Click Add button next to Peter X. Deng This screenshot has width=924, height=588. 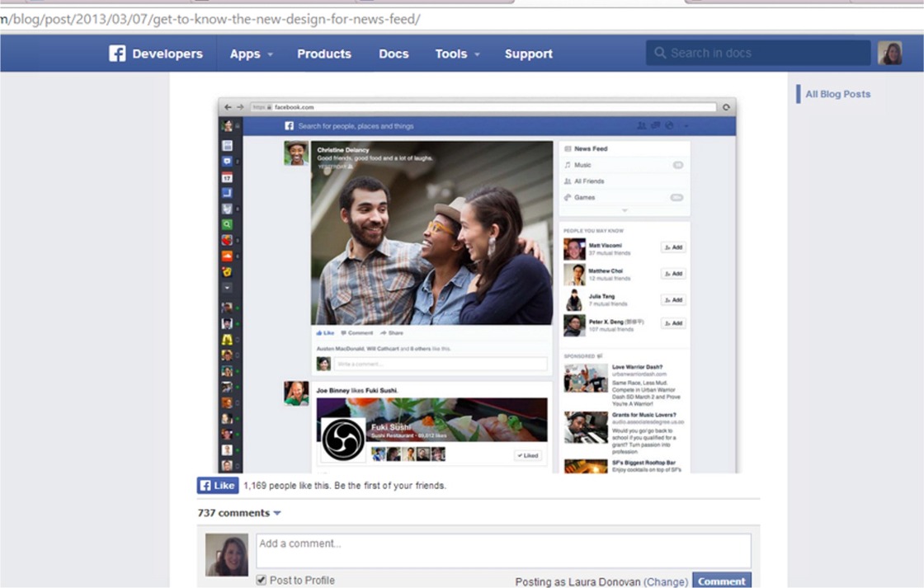673,323
